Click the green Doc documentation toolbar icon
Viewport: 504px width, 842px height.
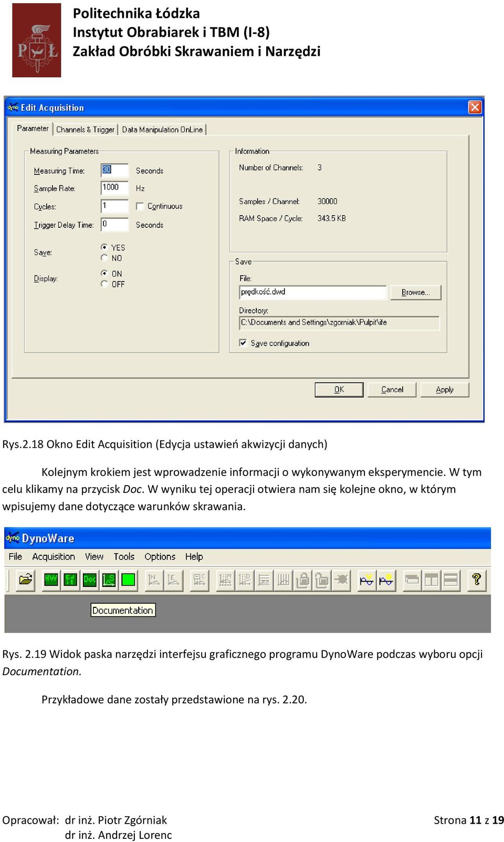90,580
